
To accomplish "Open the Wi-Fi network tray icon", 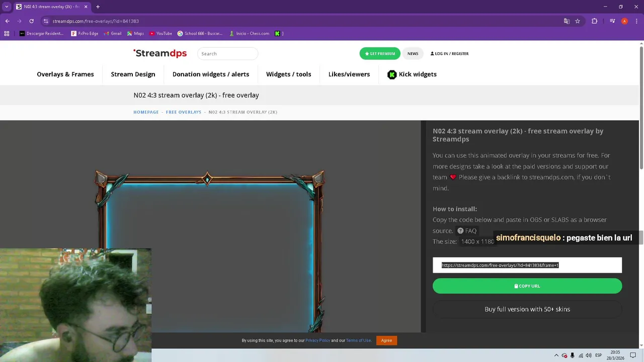I will tap(581, 355).
